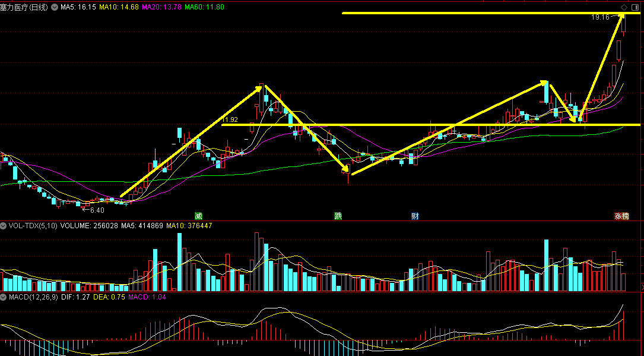This screenshot has height=356, width=644.
Task: Click the green 减 event marker
Action: point(198,216)
